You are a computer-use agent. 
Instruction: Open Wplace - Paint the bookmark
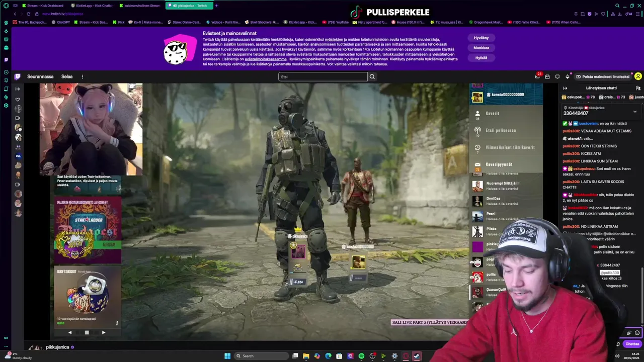point(223,22)
